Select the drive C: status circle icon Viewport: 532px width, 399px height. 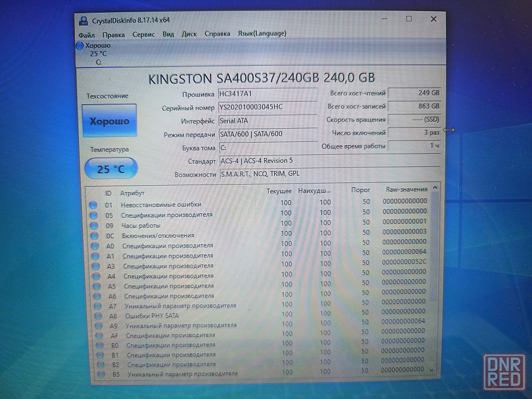pos(80,46)
